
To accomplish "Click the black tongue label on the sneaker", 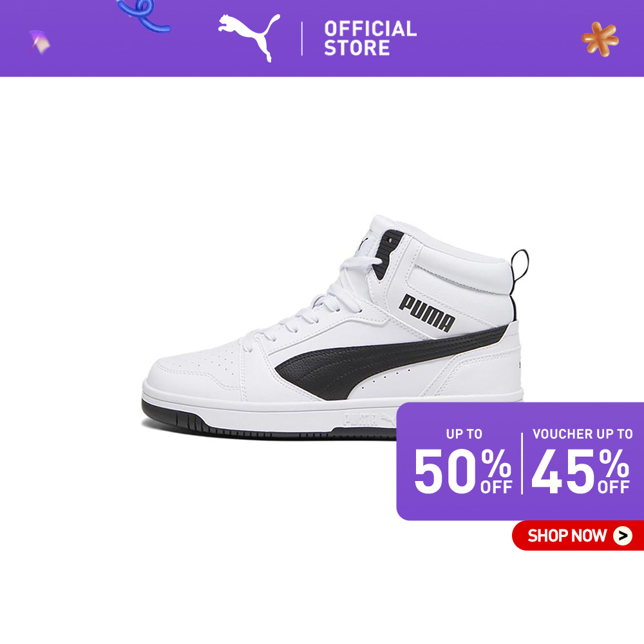I will 386,254.
